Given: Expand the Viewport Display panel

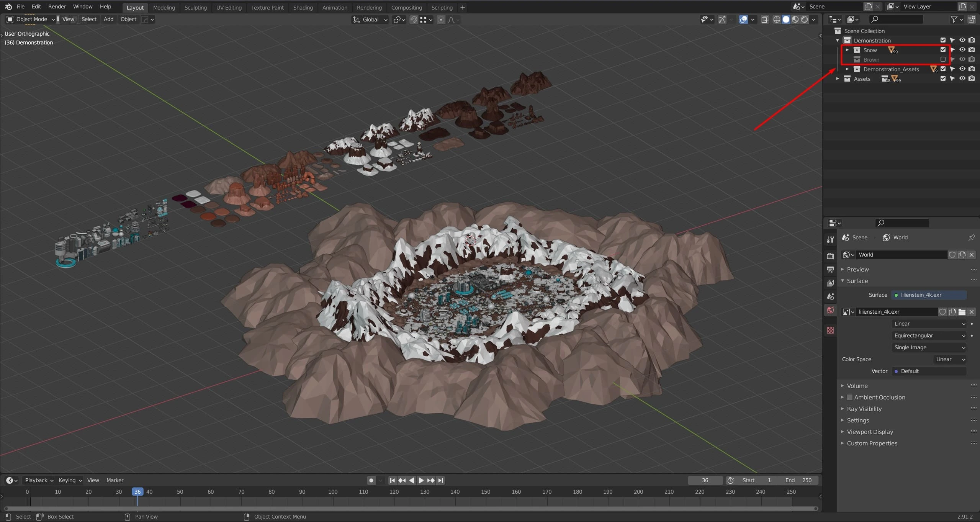Looking at the screenshot, I should 870,432.
